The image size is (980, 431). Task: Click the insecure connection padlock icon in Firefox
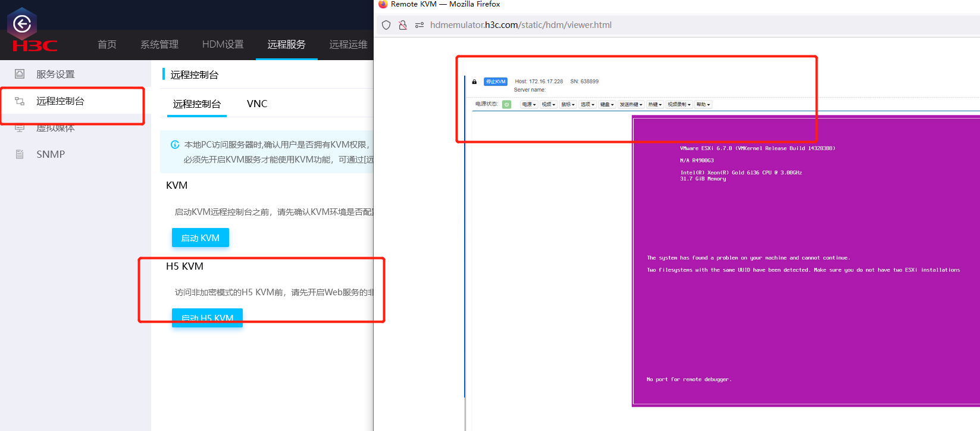coord(403,25)
